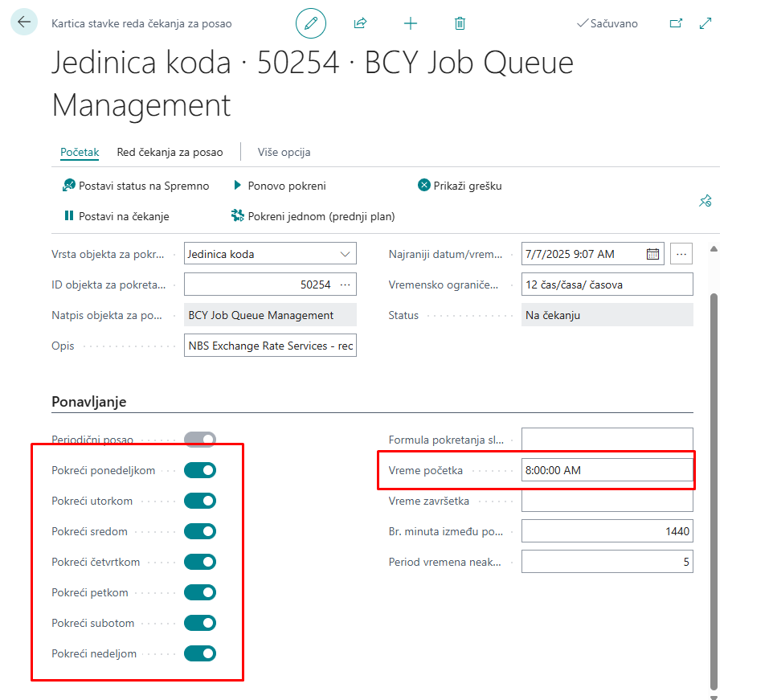Open the share icon
The image size is (773, 700).
click(x=360, y=23)
